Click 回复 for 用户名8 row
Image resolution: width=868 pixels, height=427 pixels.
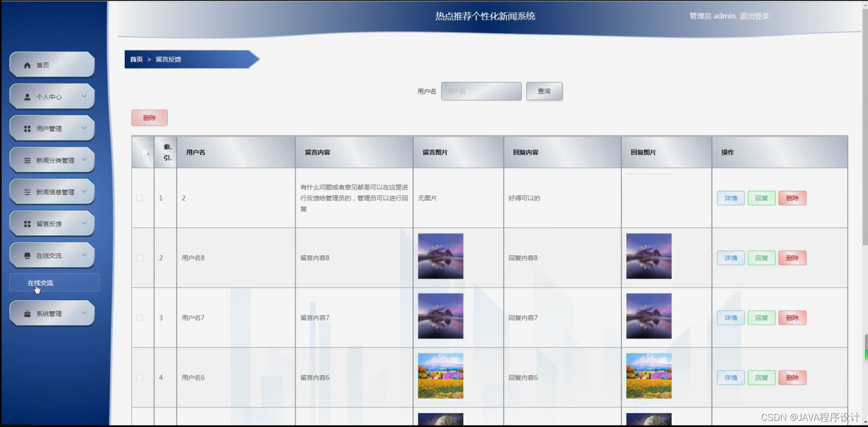tap(762, 258)
